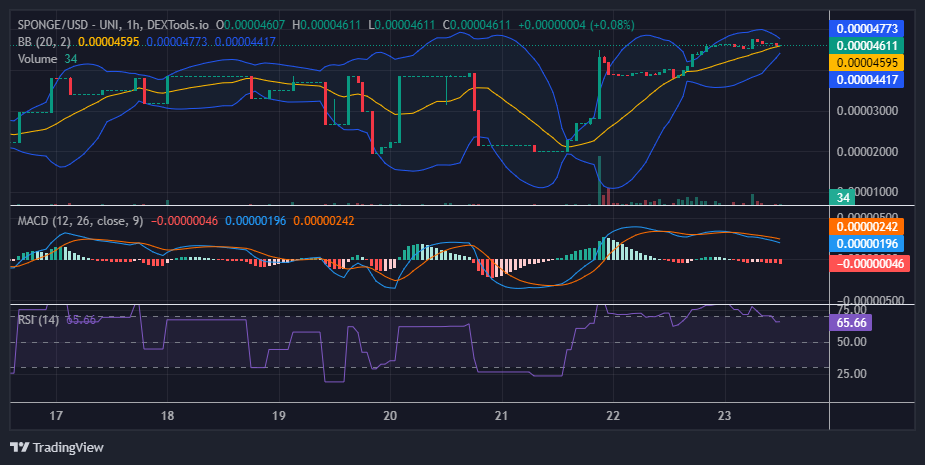Click the open value O0.00004607
Image resolution: width=925 pixels, height=465 pixels.
[250, 25]
